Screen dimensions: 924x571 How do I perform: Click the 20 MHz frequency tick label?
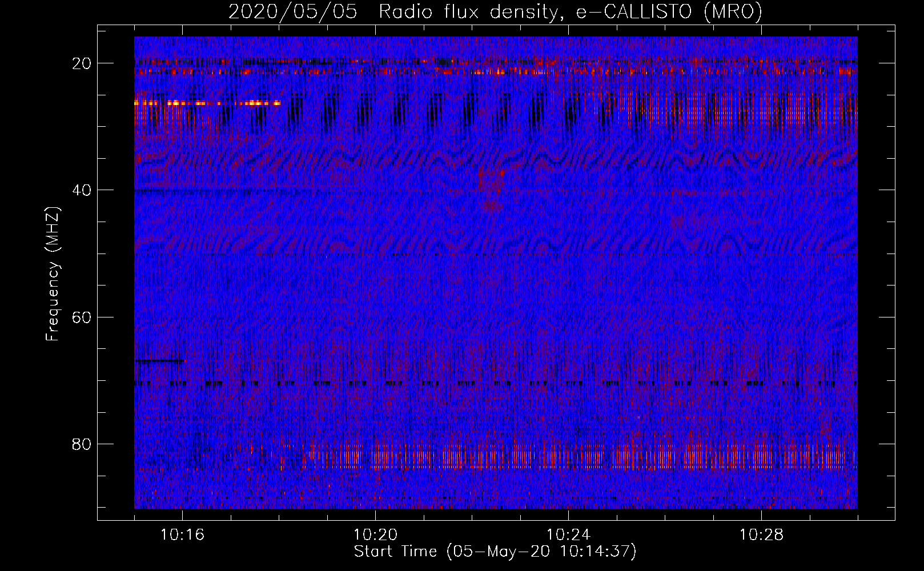tap(82, 63)
